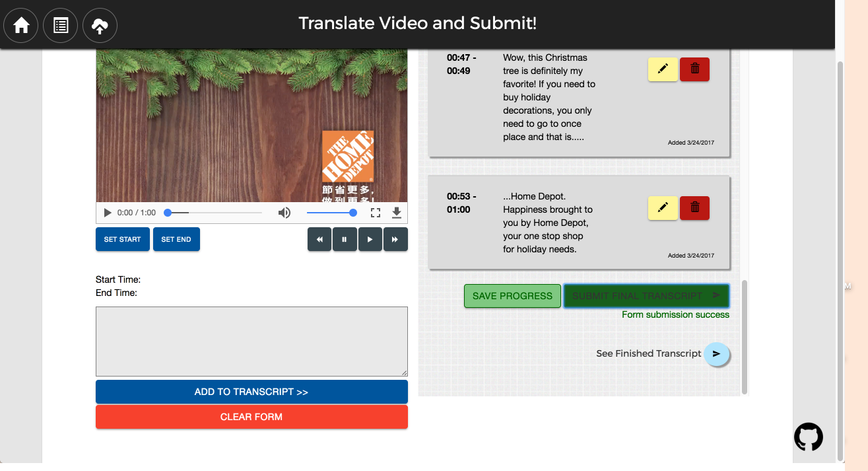Download the video with the download icon

coord(396,213)
